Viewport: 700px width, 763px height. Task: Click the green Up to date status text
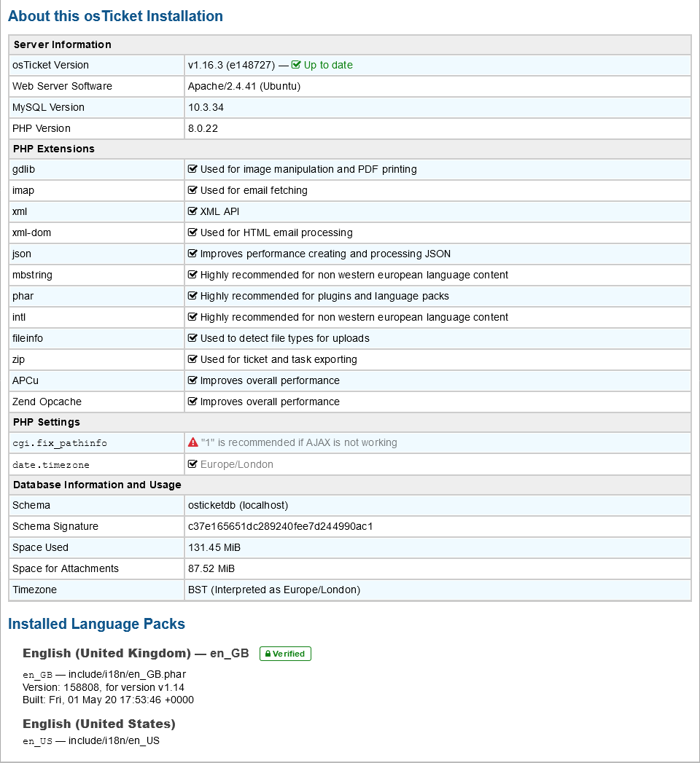328,65
